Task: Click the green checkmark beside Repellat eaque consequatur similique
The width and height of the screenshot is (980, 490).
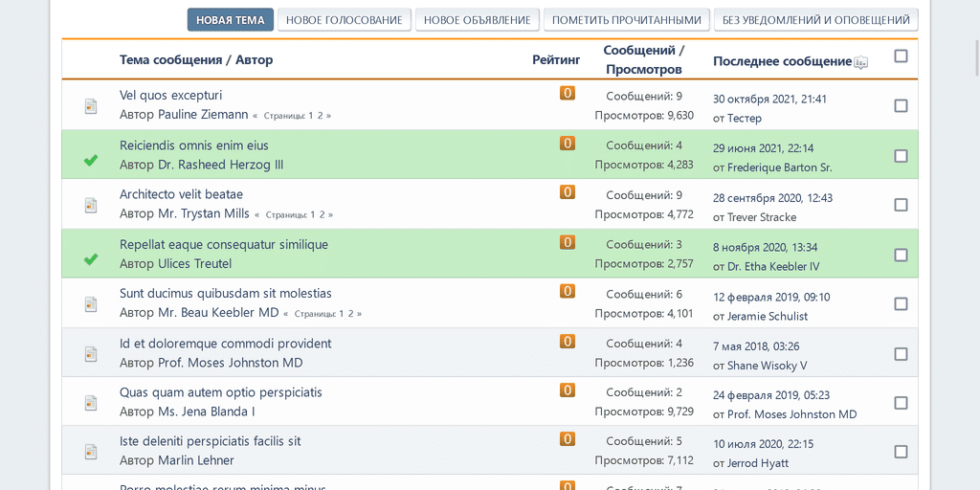Action: pos(91,258)
